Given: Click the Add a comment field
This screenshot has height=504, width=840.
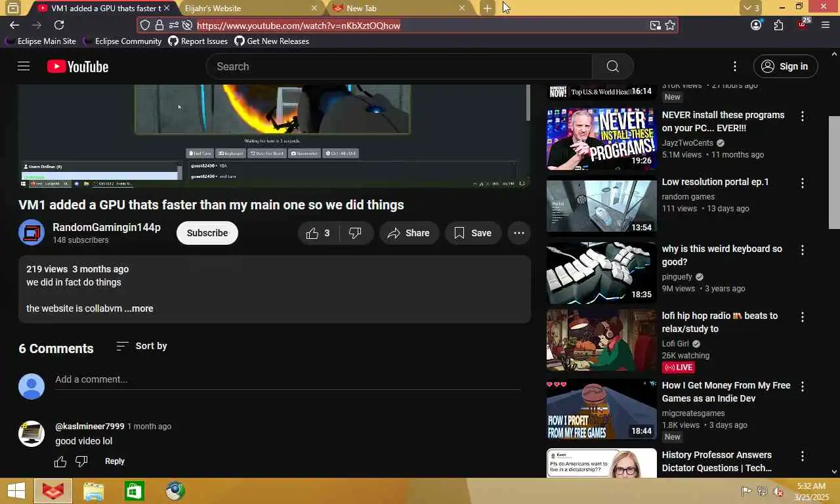Looking at the screenshot, I should pyautogui.click(x=287, y=380).
